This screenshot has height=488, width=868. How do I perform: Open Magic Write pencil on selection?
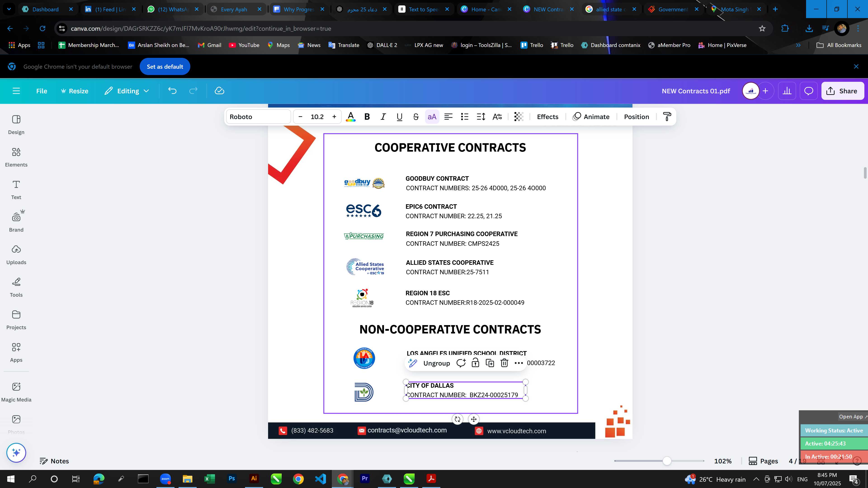[x=413, y=363]
